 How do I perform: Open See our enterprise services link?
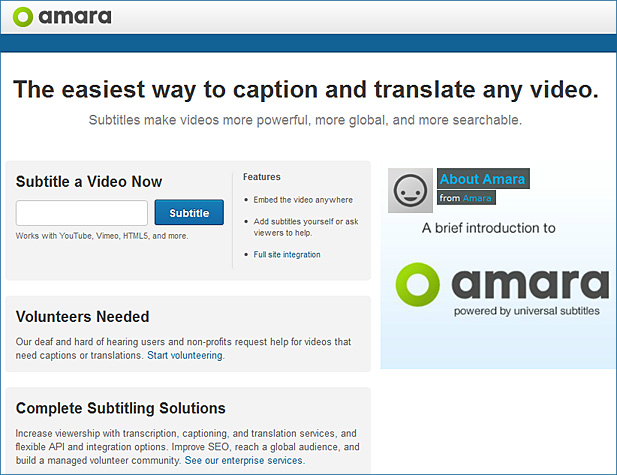tap(244, 460)
